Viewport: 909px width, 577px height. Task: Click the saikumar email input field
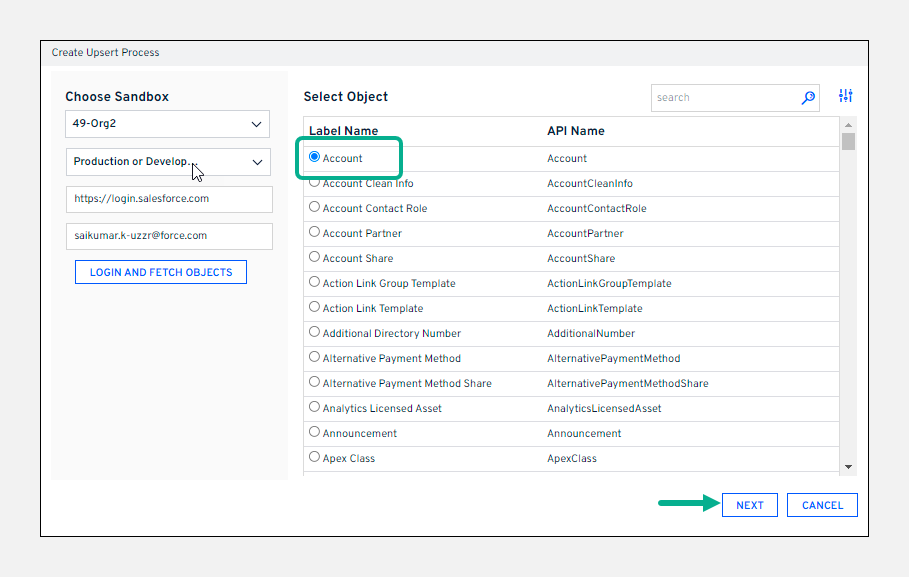169,236
